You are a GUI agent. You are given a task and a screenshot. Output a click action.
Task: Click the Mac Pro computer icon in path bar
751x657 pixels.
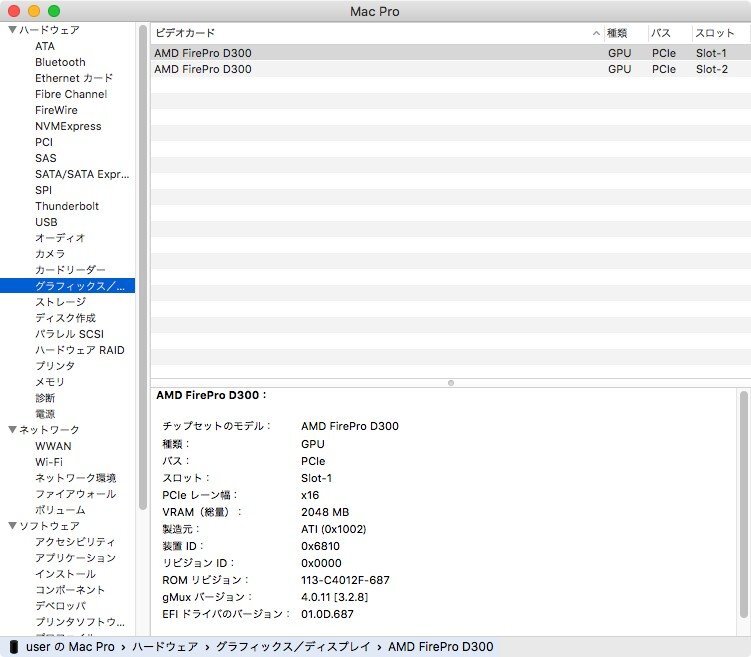(14, 646)
